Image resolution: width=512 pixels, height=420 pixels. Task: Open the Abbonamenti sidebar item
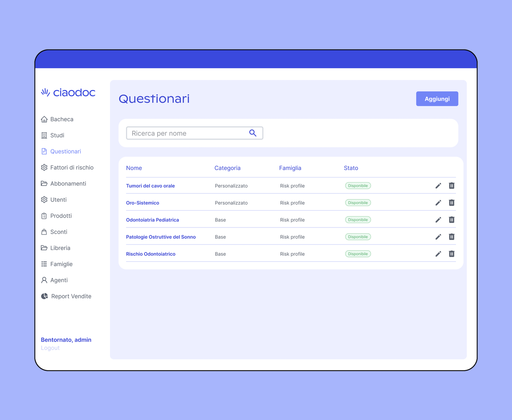point(68,184)
